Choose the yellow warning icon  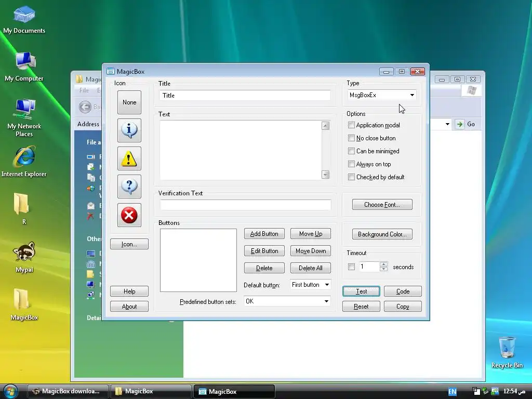pyautogui.click(x=129, y=158)
